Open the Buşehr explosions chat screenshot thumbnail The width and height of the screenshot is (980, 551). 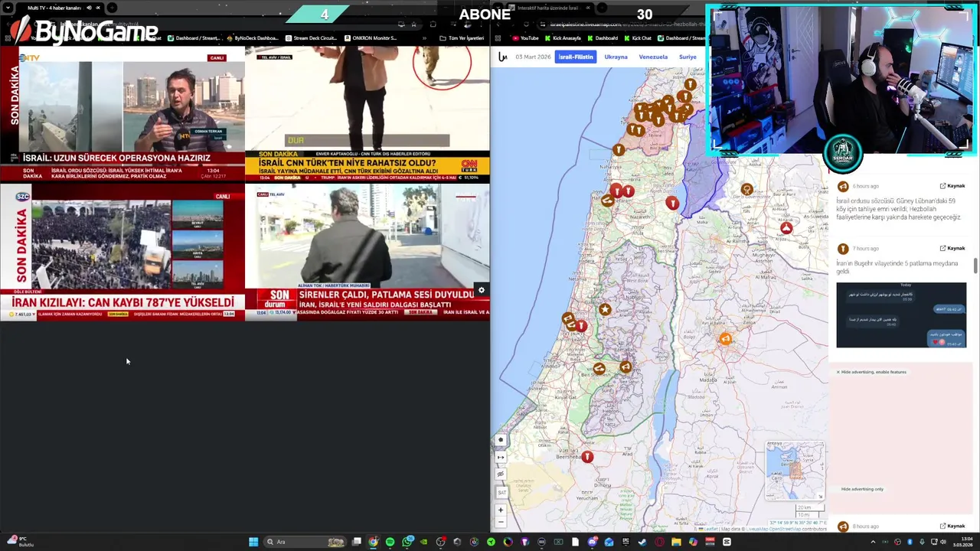coord(901,315)
